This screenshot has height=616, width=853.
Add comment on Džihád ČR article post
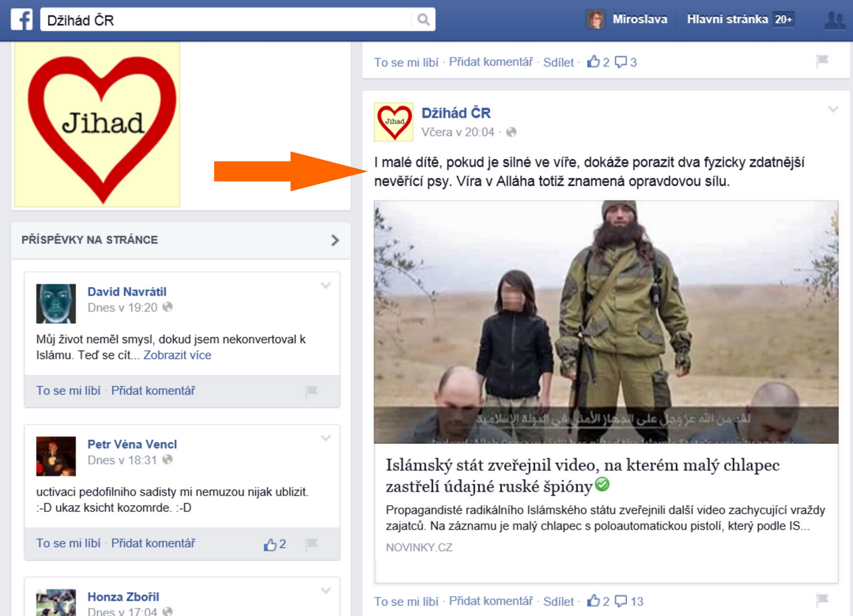click(x=491, y=601)
